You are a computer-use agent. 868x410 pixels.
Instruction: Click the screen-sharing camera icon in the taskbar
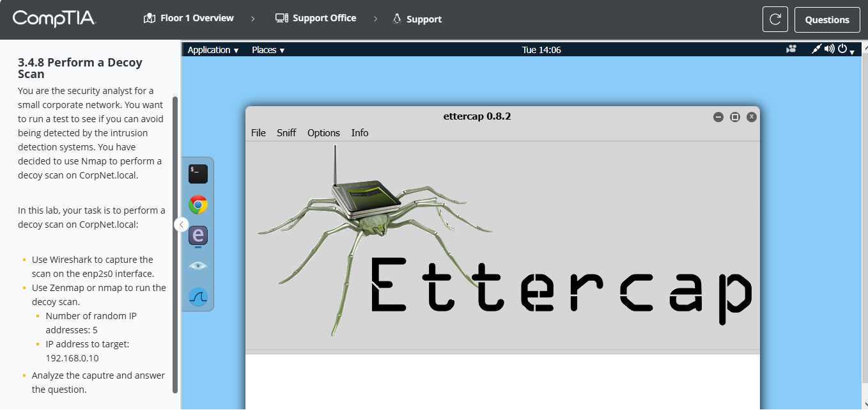[791, 49]
